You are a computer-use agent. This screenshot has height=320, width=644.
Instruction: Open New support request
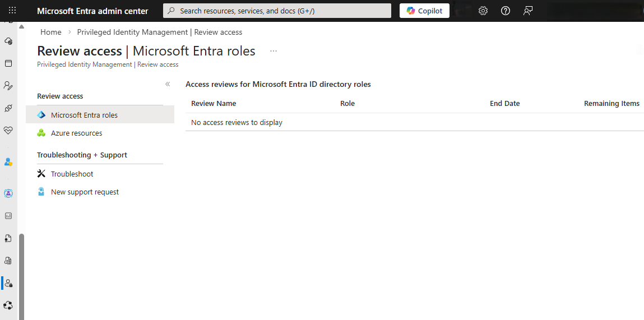[x=85, y=192]
